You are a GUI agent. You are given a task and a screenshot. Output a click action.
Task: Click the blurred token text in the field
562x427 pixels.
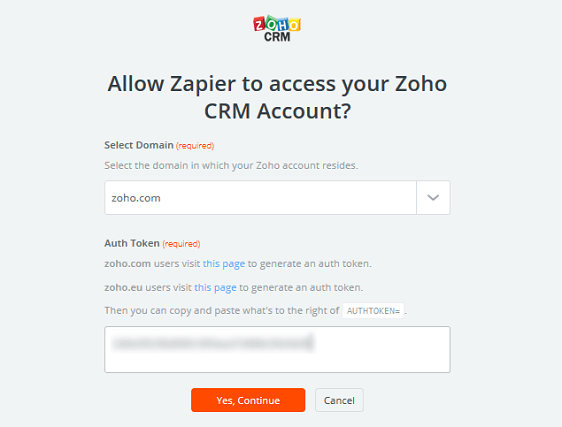[x=213, y=343]
